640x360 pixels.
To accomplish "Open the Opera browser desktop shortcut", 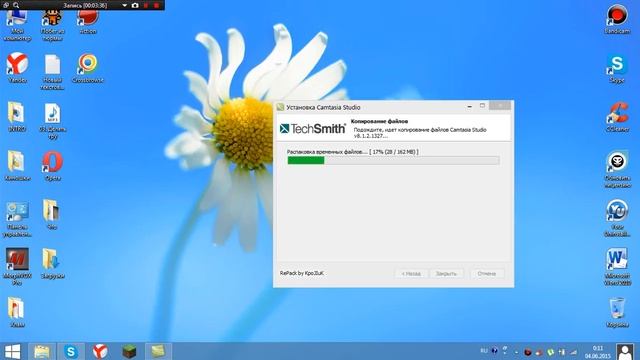I will click(x=52, y=165).
